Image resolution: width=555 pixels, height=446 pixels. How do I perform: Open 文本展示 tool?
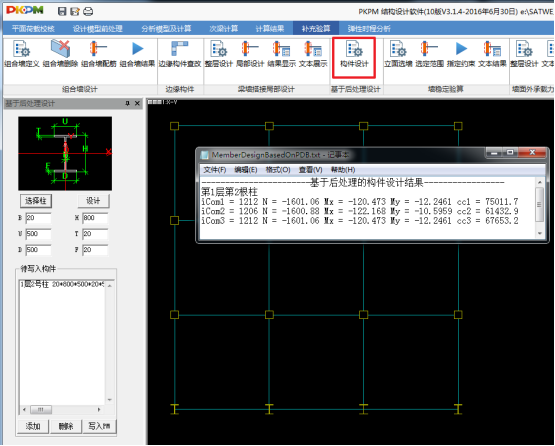click(313, 54)
